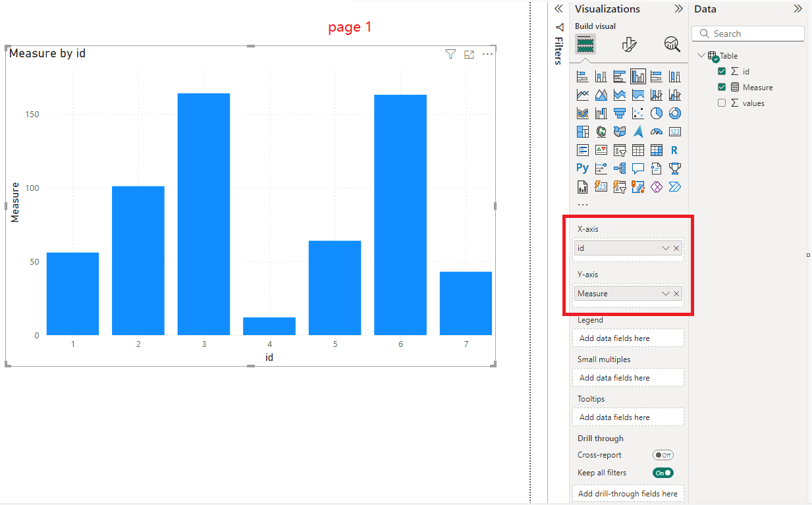Choose the area chart visual
The image size is (812, 505).
[601, 95]
